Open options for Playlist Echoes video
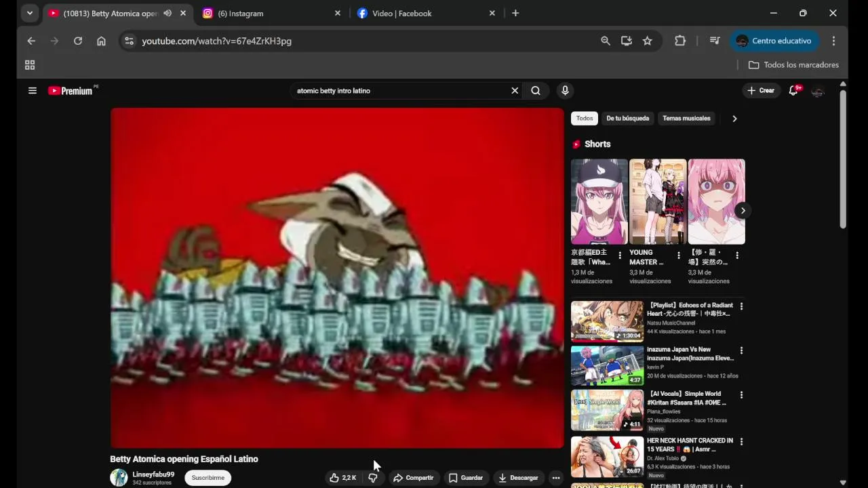Image resolution: width=868 pixels, height=488 pixels. pos(741,306)
